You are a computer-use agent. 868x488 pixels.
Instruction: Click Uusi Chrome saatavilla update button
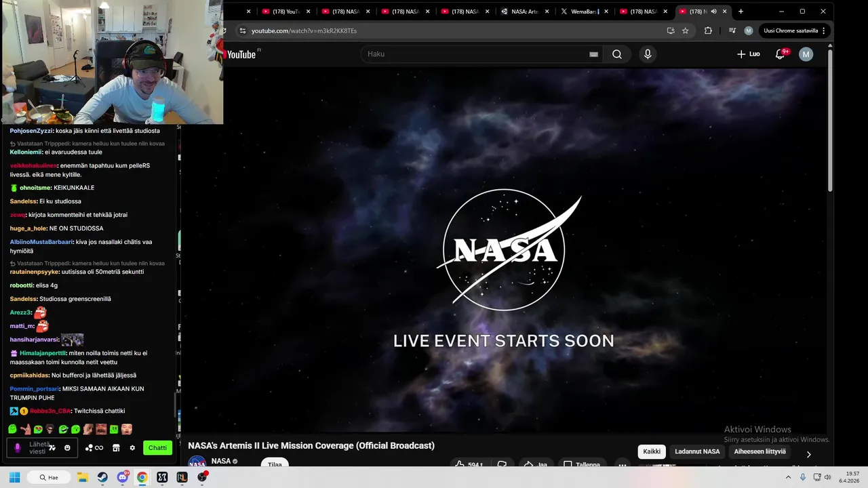(794, 30)
